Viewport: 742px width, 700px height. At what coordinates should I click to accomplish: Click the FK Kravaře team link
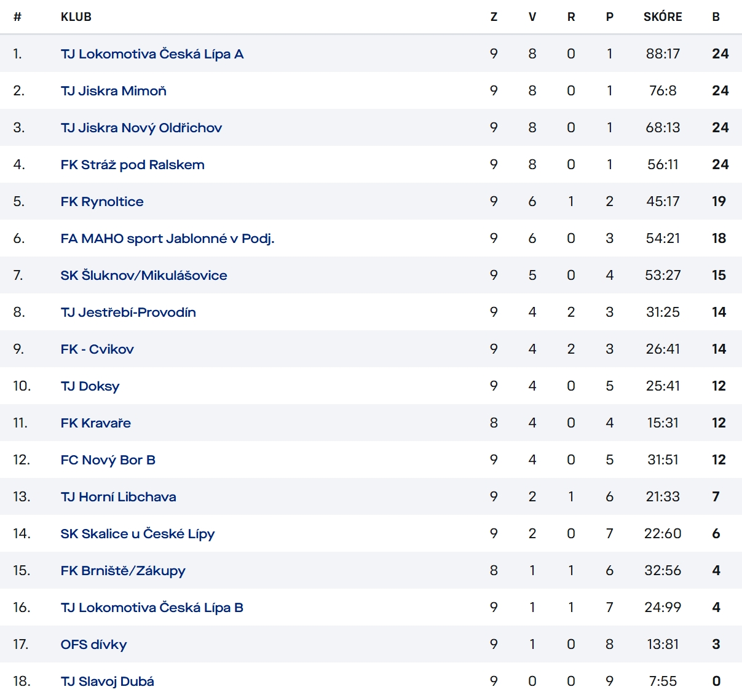tap(95, 423)
